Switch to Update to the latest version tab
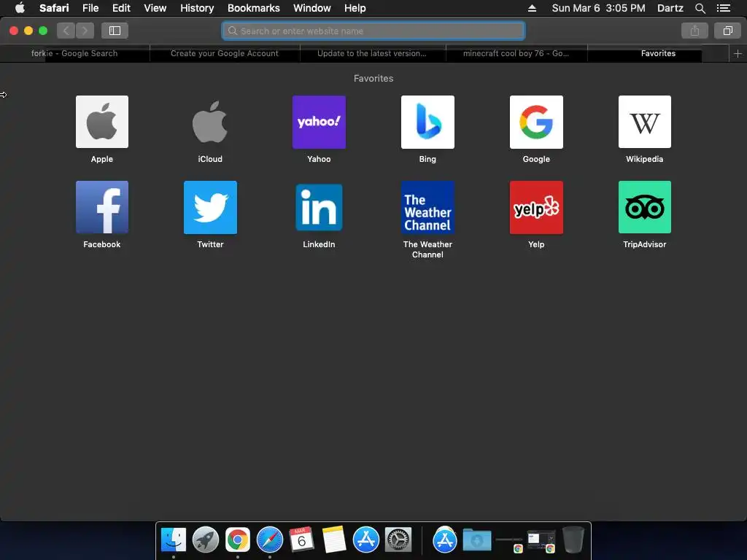 click(x=372, y=53)
